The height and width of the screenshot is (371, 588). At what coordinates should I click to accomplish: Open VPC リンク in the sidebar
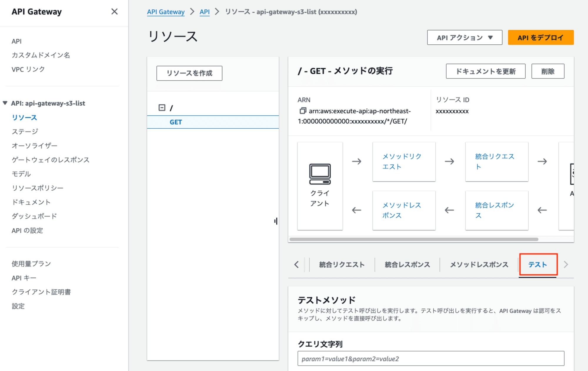[x=28, y=69]
